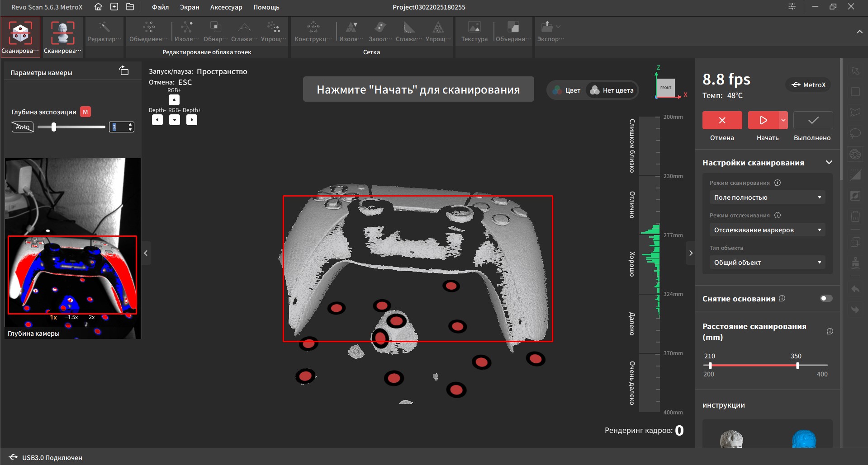
Task: Click the Выполнено checkmark button
Action: [x=813, y=121]
